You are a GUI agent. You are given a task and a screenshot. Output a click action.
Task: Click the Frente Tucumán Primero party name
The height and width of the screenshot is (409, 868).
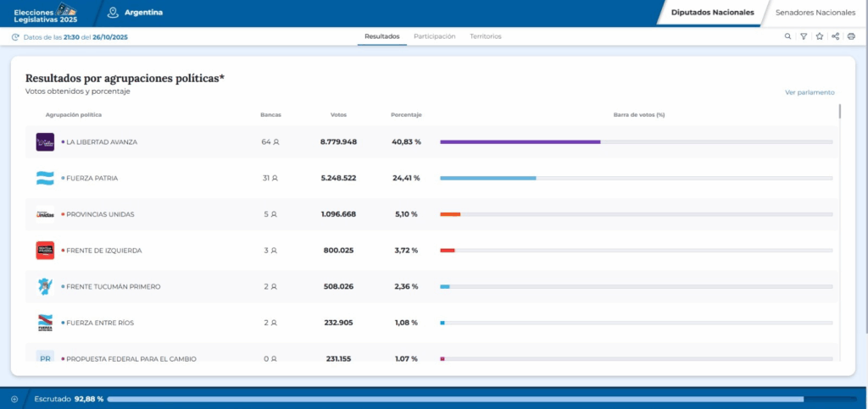(x=113, y=287)
